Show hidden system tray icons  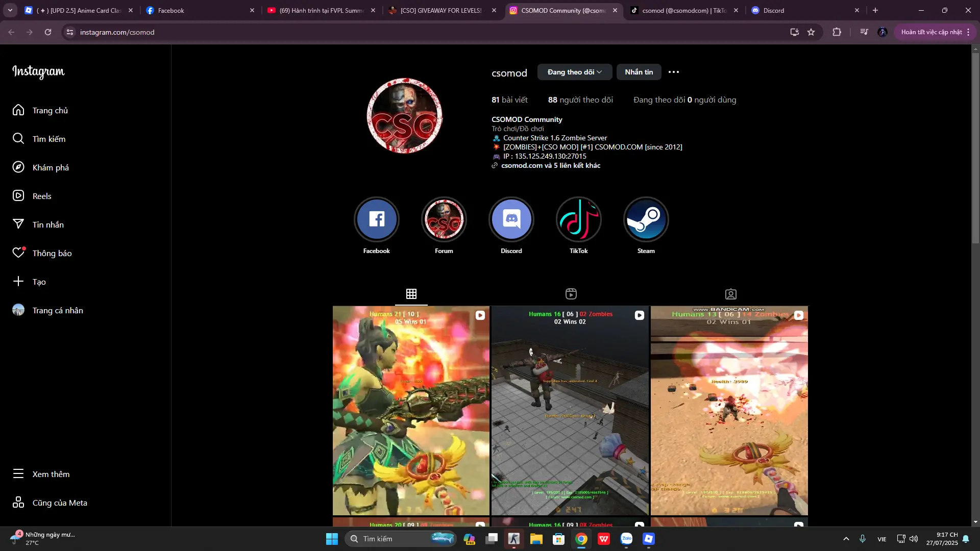pos(846,539)
